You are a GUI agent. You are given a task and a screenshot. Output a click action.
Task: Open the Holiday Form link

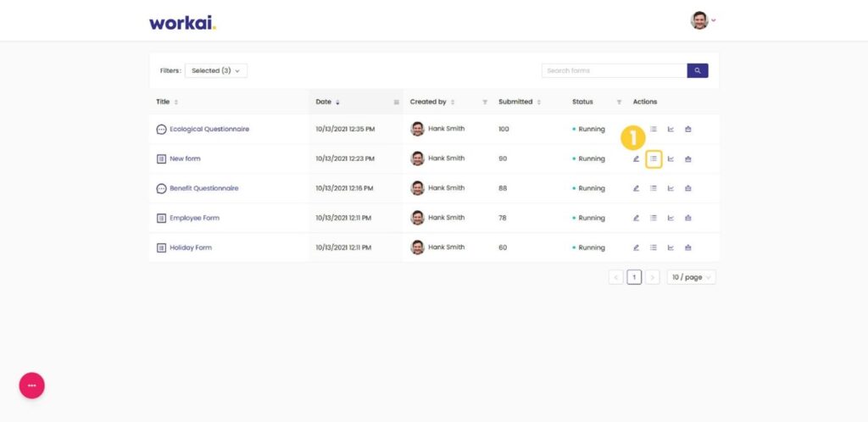click(x=191, y=247)
